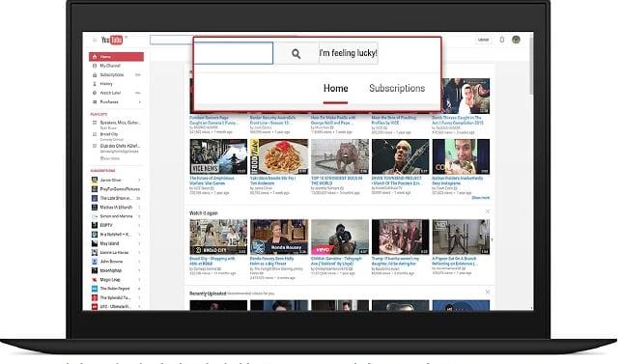Open the notifications bell
Screen dimensions: 621x364
(x=502, y=40)
